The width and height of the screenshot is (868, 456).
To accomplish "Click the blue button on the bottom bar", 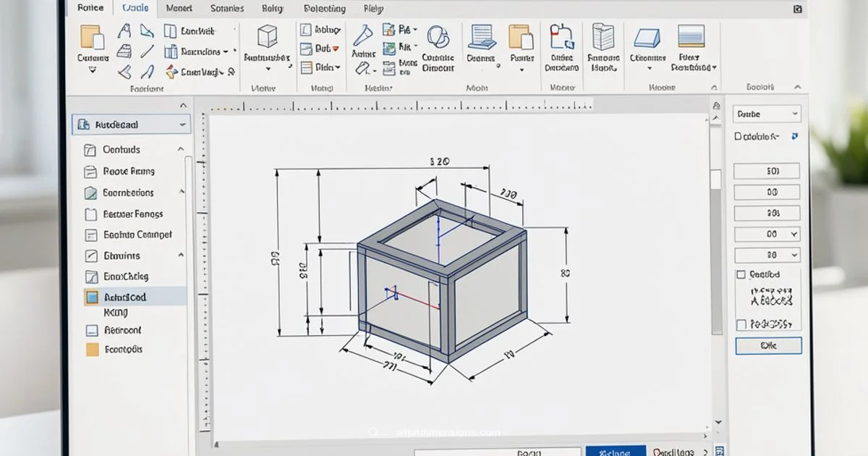I will pyautogui.click(x=616, y=450).
